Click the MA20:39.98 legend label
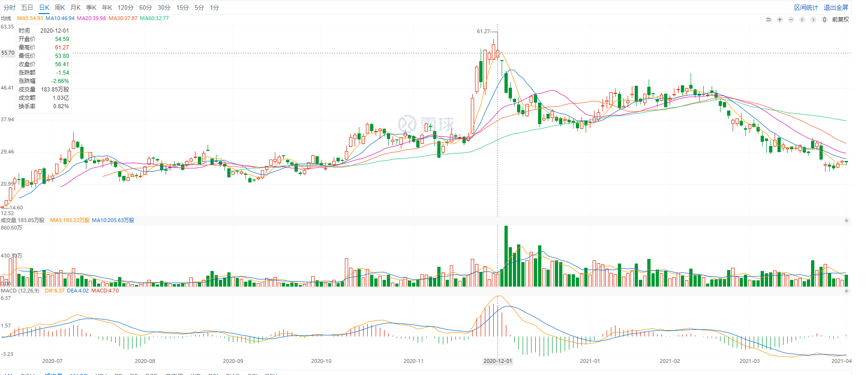Viewport: 868px width, 375px height. [91, 18]
